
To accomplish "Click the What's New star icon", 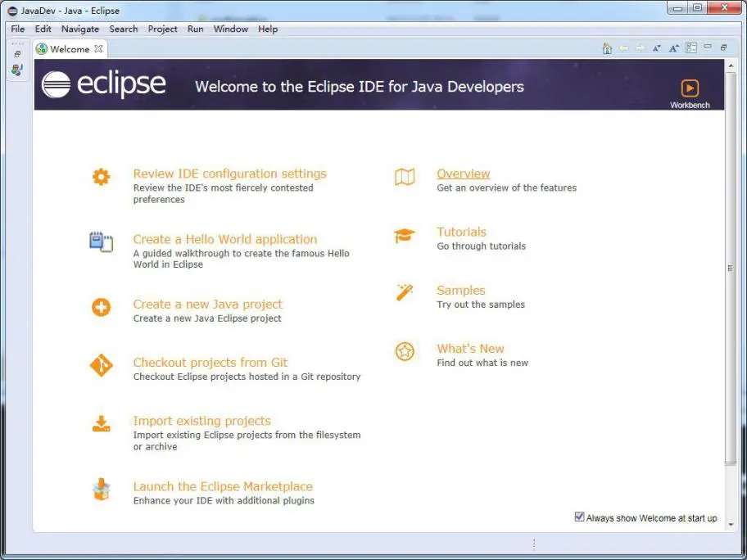I will tap(405, 352).
